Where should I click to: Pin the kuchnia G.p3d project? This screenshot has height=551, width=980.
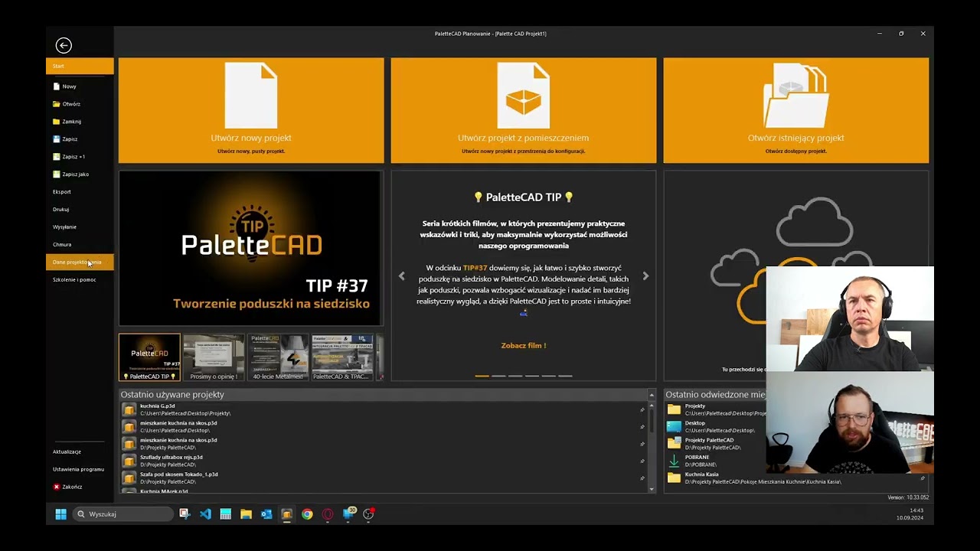[642, 409]
